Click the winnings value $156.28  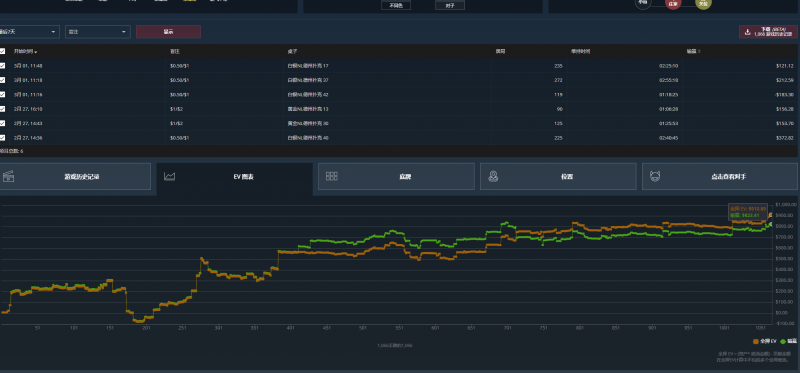784,109
